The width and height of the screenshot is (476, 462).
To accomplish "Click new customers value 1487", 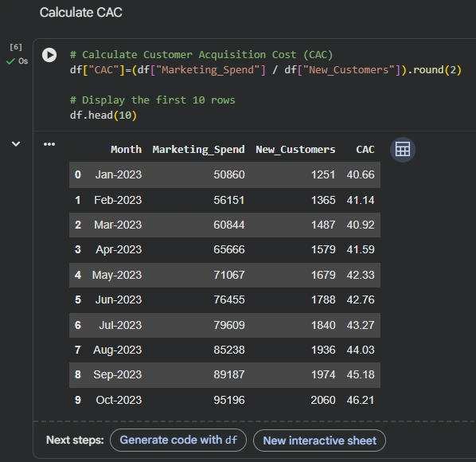I will click(323, 225).
